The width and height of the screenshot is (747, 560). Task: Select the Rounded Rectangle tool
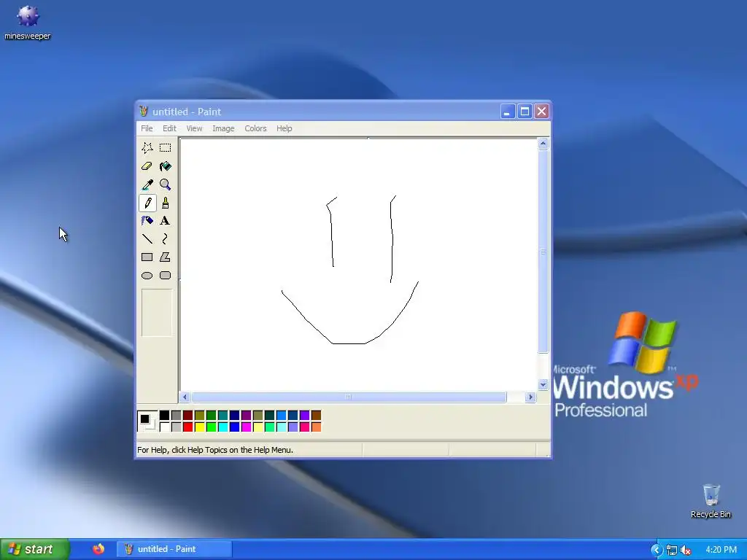(x=166, y=275)
